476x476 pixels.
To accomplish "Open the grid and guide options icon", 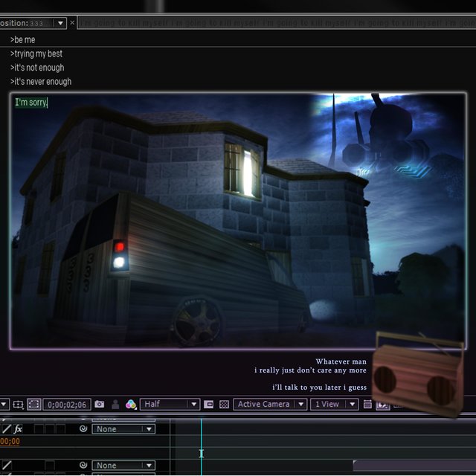I will [18, 405].
